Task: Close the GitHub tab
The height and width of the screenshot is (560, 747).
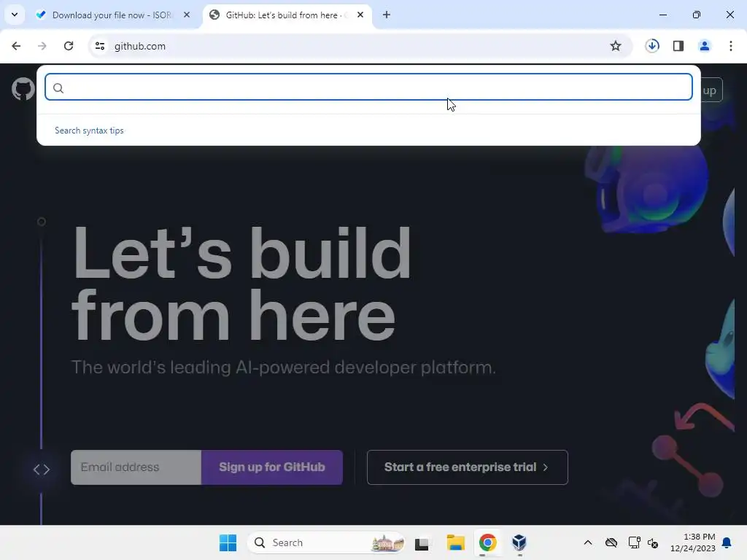Action: click(360, 15)
